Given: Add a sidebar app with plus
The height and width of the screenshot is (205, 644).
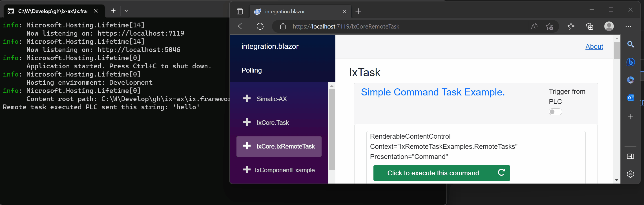Looking at the screenshot, I should tap(630, 117).
